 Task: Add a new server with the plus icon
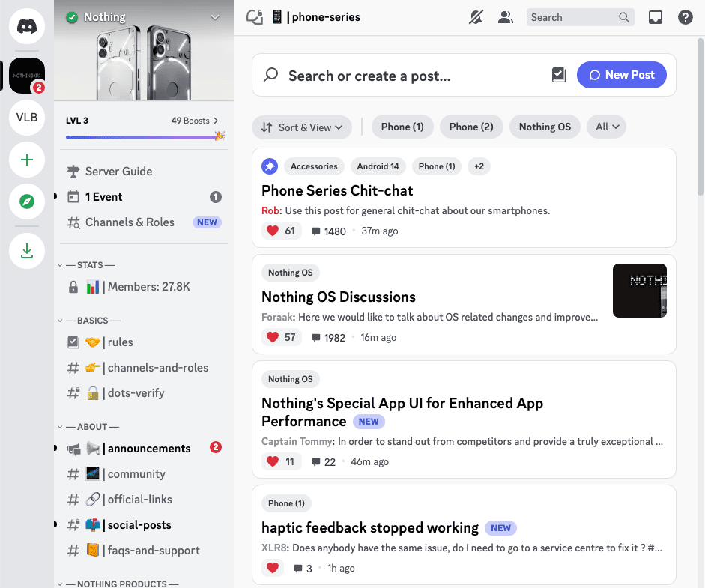(x=27, y=160)
